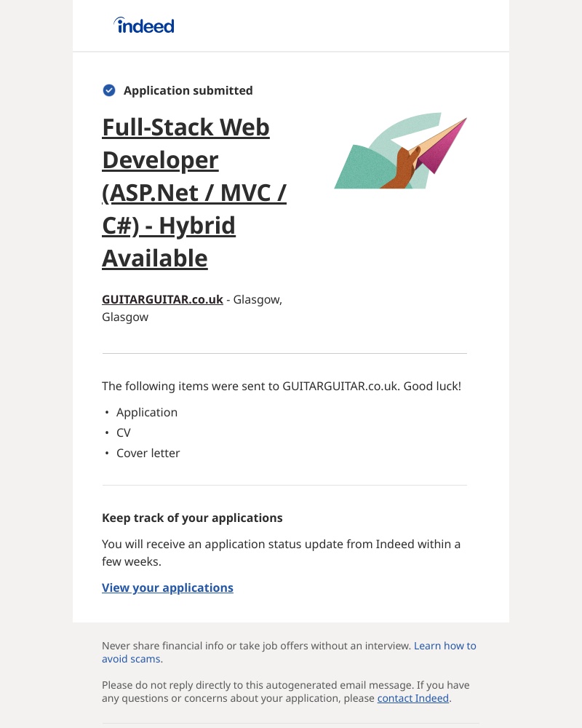The height and width of the screenshot is (728, 582).
Task: Select the Application submitted status badge
Action: click(188, 90)
